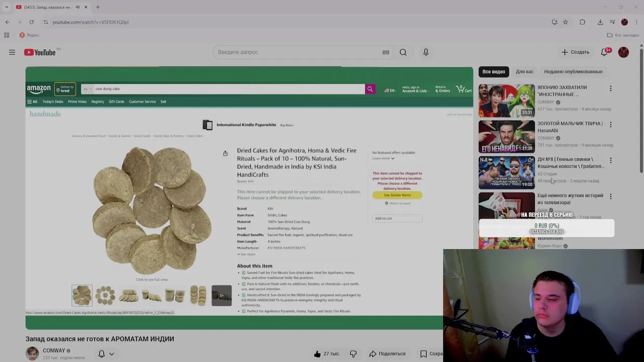Viewport: 644px width, 362px height.
Task: View site information icon in the address bar
Action: 46,22
